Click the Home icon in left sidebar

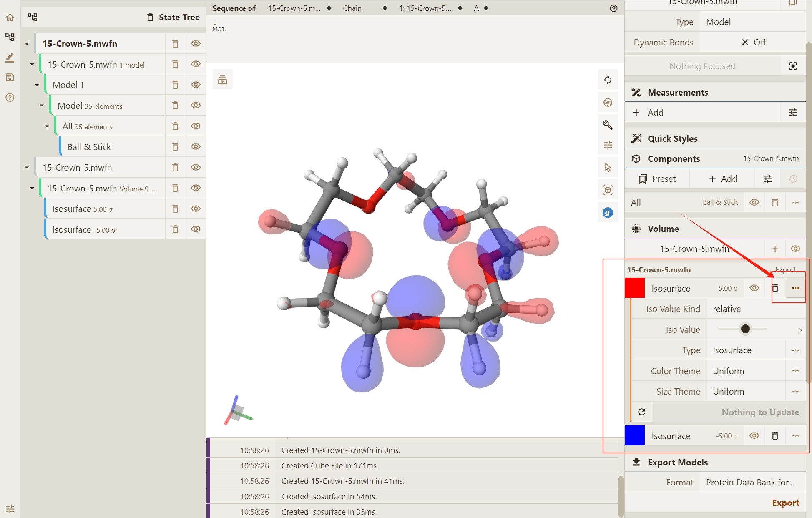[x=10, y=18]
